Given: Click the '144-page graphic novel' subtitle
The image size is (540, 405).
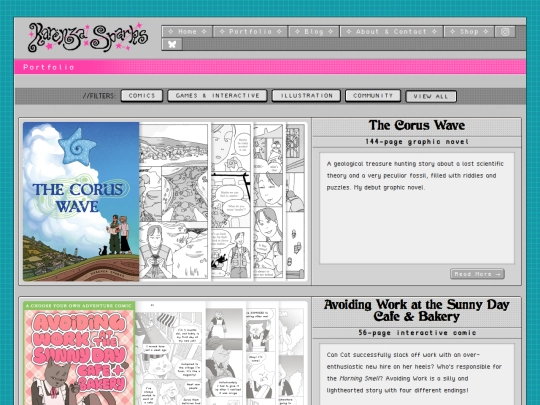Looking at the screenshot, I should (417, 142).
